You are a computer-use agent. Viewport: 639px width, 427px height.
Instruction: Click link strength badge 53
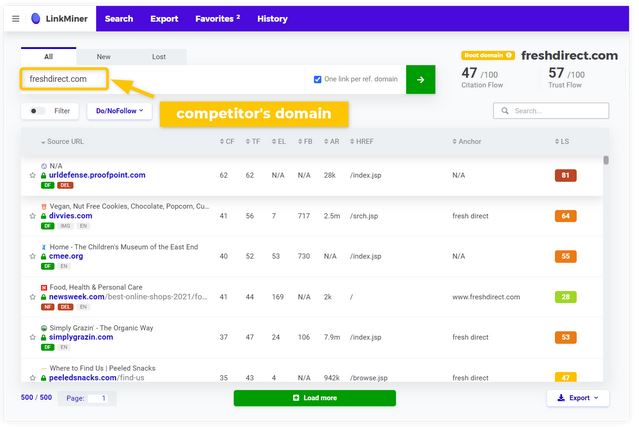tap(565, 337)
